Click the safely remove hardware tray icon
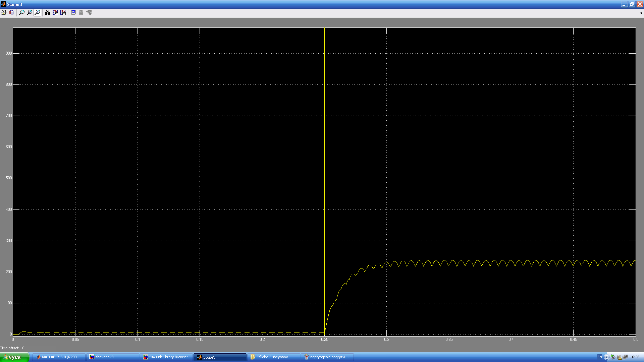644x362 pixels. (613, 357)
